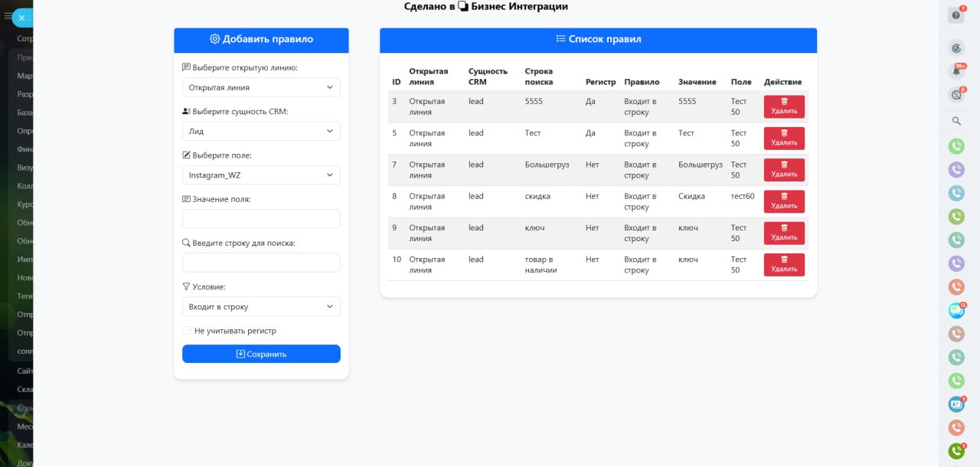
Task: Open the chat icon with 6 badge
Action: tap(955, 95)
